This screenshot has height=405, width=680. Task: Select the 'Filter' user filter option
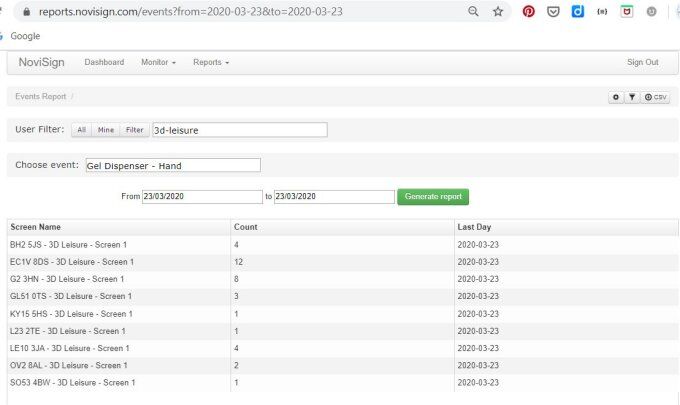point(134,130)
